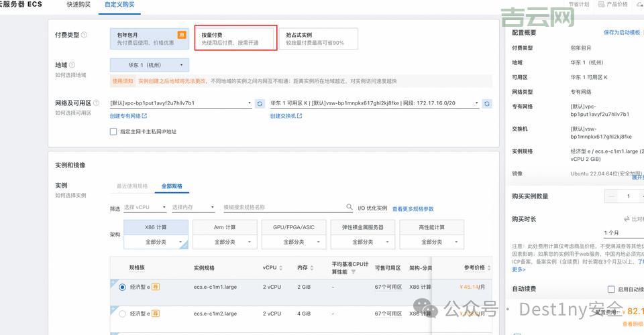Open the 1 个月 购买时长 dropdown
Image resolution: width=644 pixels, height=335 pixels.
[x=623, y=232]
